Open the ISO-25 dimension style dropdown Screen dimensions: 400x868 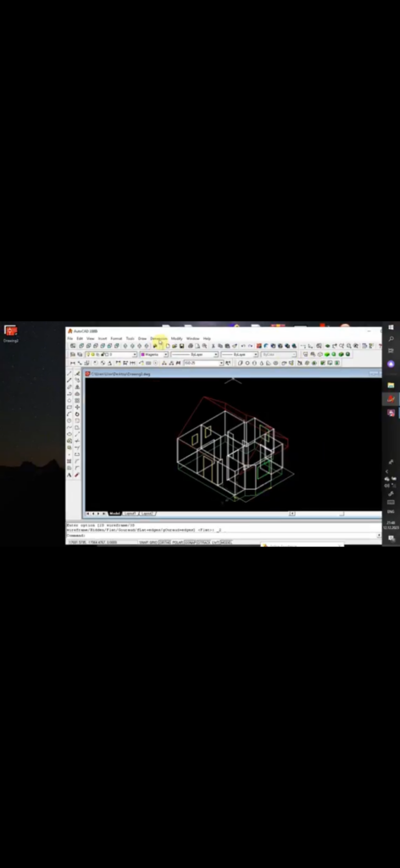(x=203, y=363)
